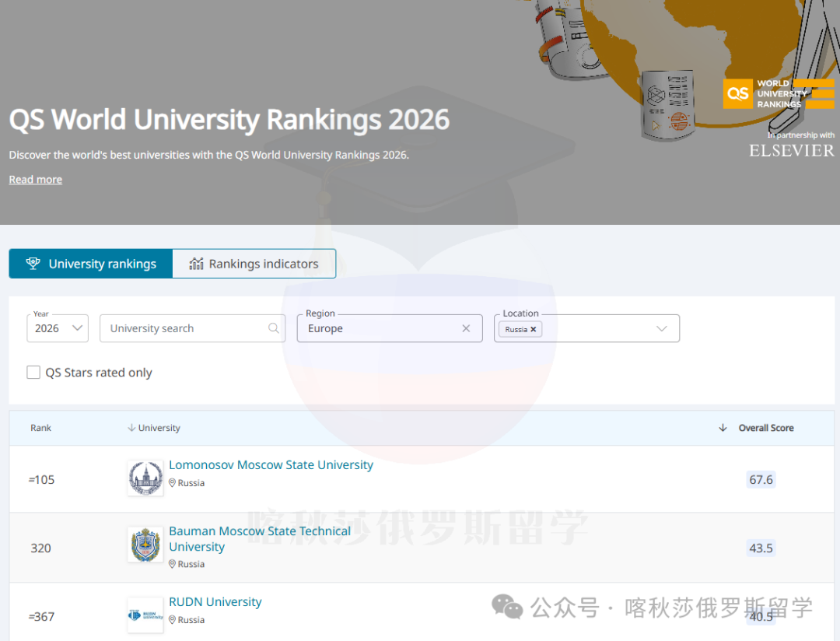The width and height of the screenshot is (840, 641).
Task: Switch to Rankings indicators tab
Action: coord(254,264)
